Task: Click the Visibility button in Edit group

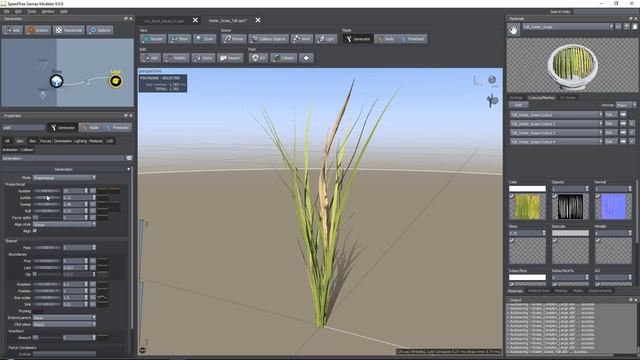Action: point(176,58)
